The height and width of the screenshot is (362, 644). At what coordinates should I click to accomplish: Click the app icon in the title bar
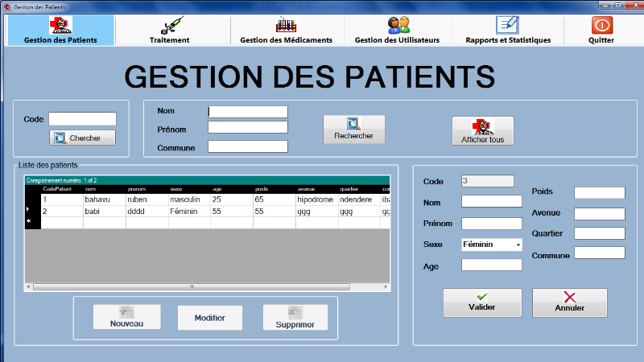[x=7, y=7]
